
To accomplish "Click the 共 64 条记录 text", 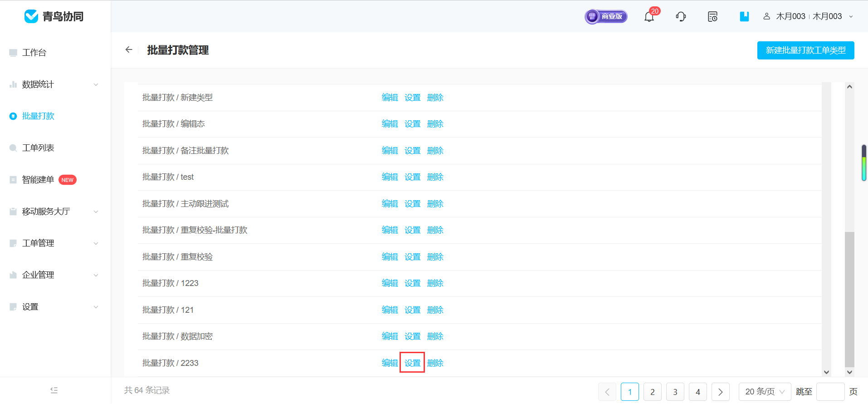I will coord(147,390).
